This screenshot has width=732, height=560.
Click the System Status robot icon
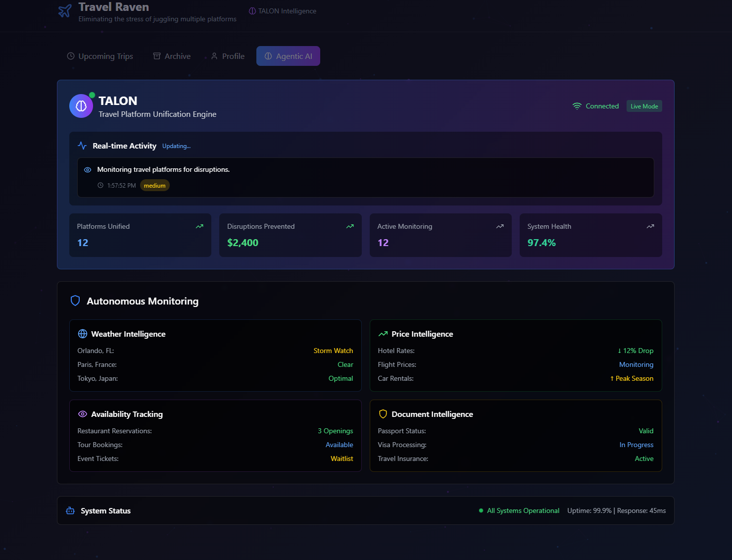coord(70,510)
